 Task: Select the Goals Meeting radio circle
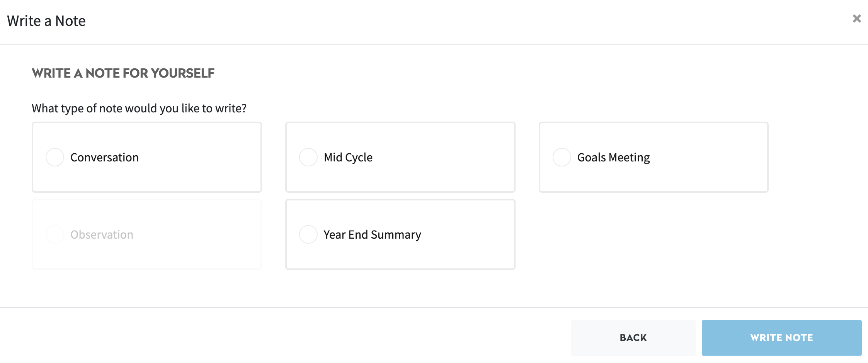562,157
